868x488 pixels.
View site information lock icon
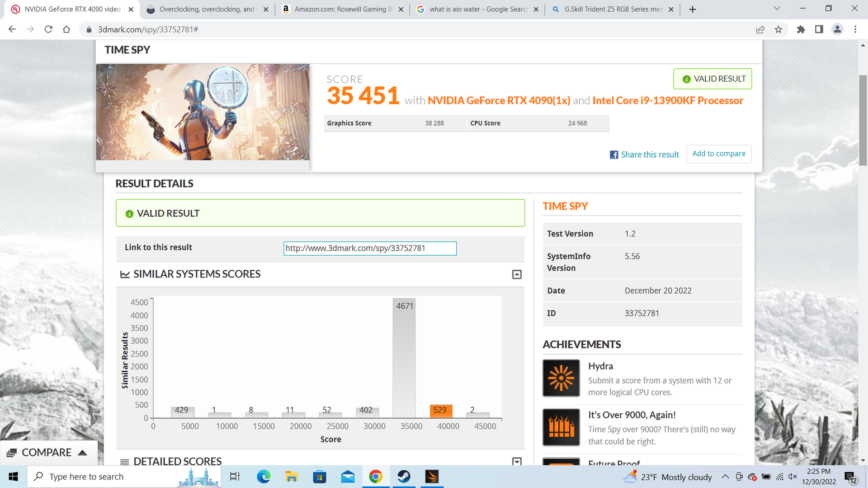click(89, 29)
